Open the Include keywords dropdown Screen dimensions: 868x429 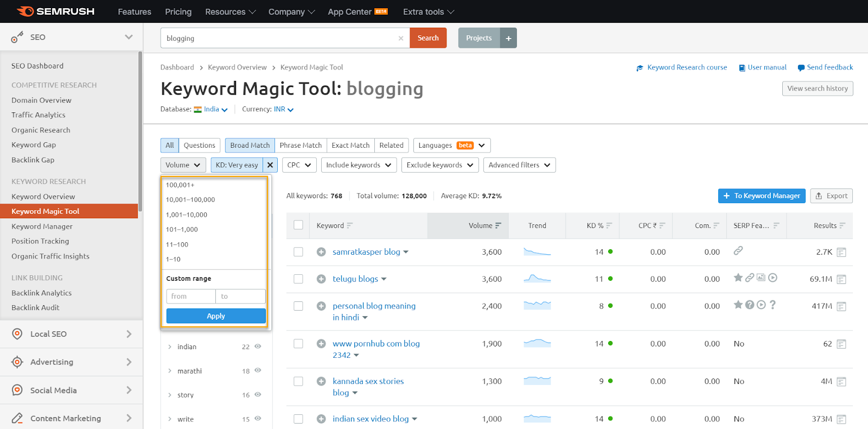click(359, 165)
